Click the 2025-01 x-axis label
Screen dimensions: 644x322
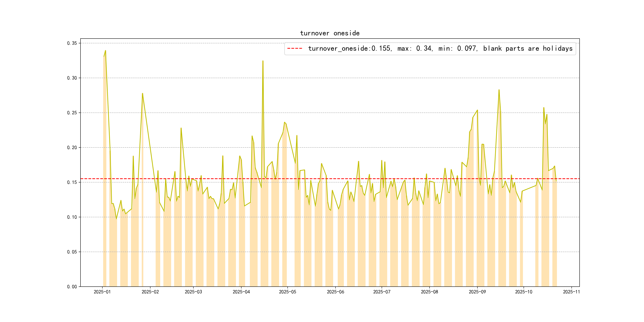click(102, 292)
